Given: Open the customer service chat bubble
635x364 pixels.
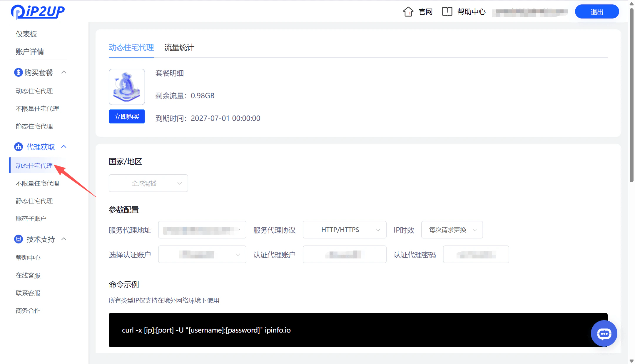Looking at the screenshot, I should pos(604,334).
